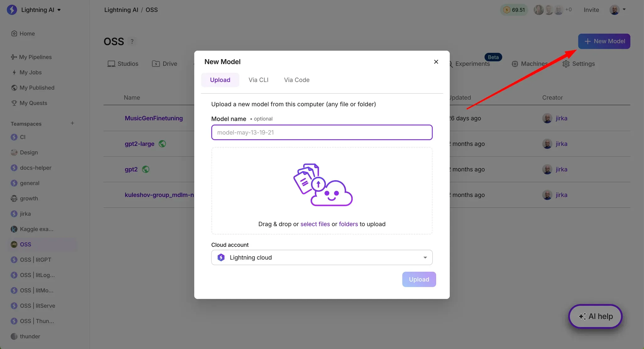Select the Kaggle exa... teamspace
This screenshot has width=644, height=349.
32,229
